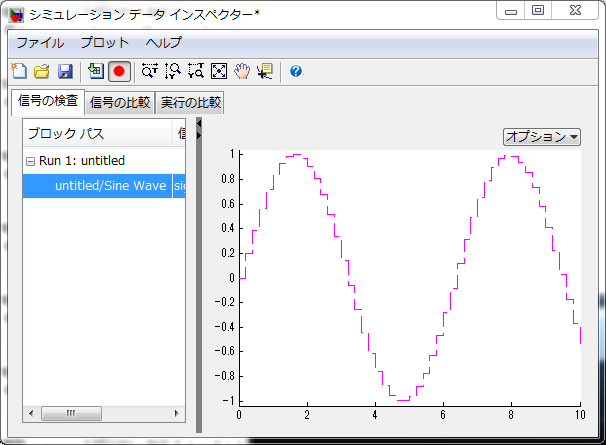This screenshot has height=445, width=606.
Task: Open the ヘルプ menu
Action: (x=164, y=43)
